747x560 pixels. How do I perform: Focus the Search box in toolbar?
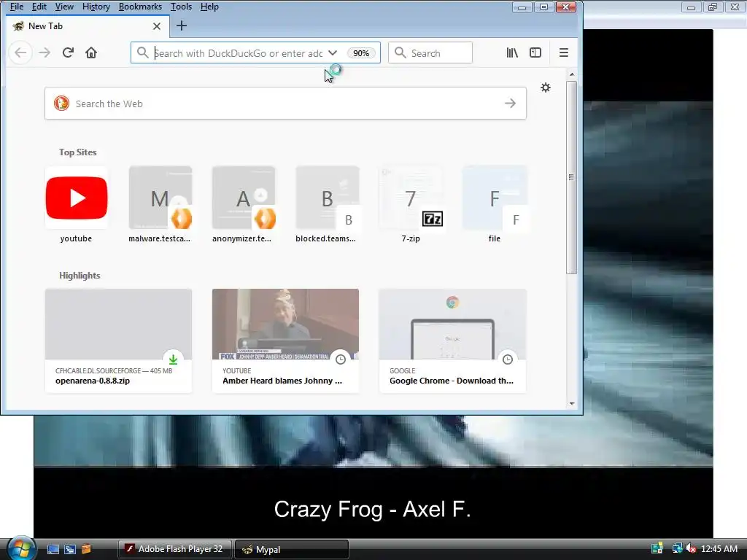pyautogui.click(x=430, y=52)
